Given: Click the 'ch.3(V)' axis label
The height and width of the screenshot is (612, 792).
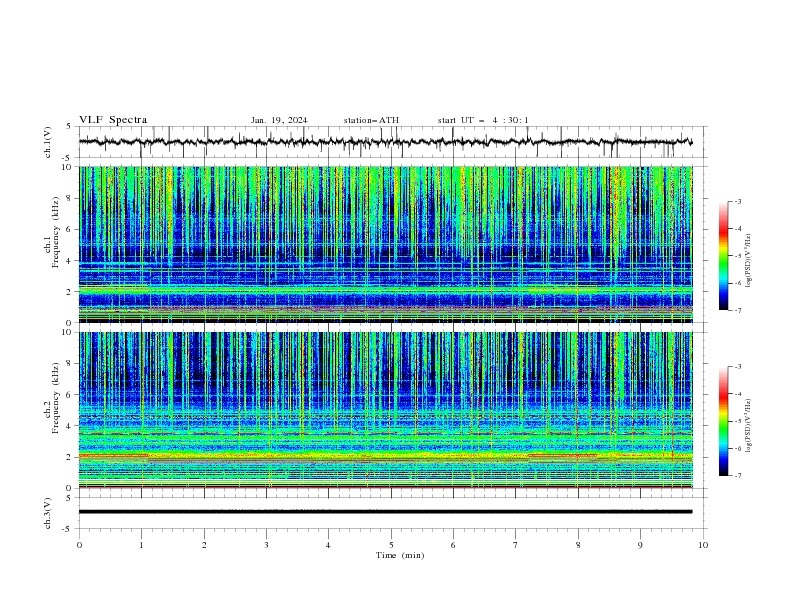Looking at the screenshot, I should coord(48,513).
